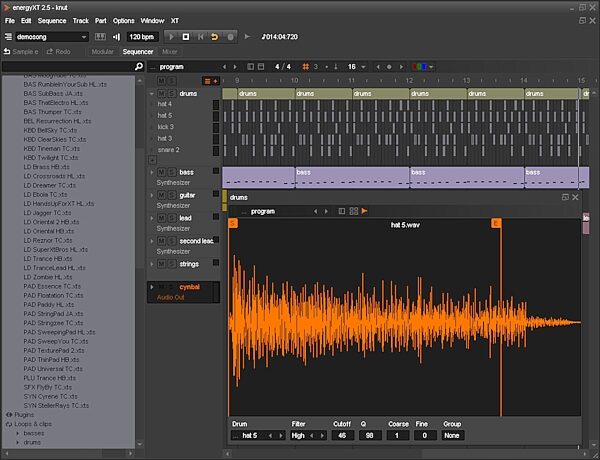Open the Track menu

pyautogui.click(x=81, y=21)
